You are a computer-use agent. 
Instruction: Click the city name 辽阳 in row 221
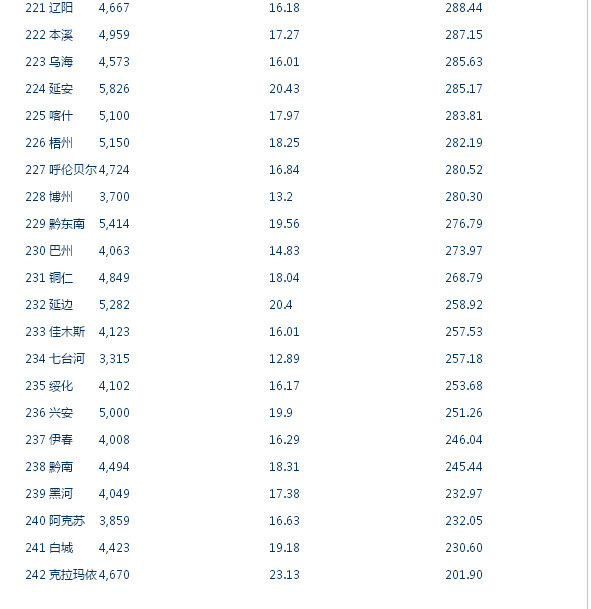(x=61, y=8)
